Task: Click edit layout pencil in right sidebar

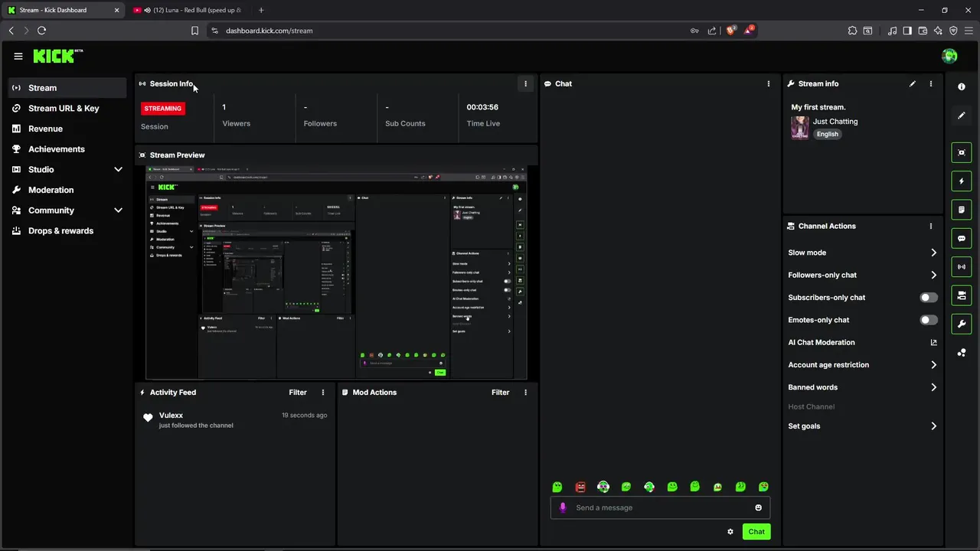Action: 962,116
